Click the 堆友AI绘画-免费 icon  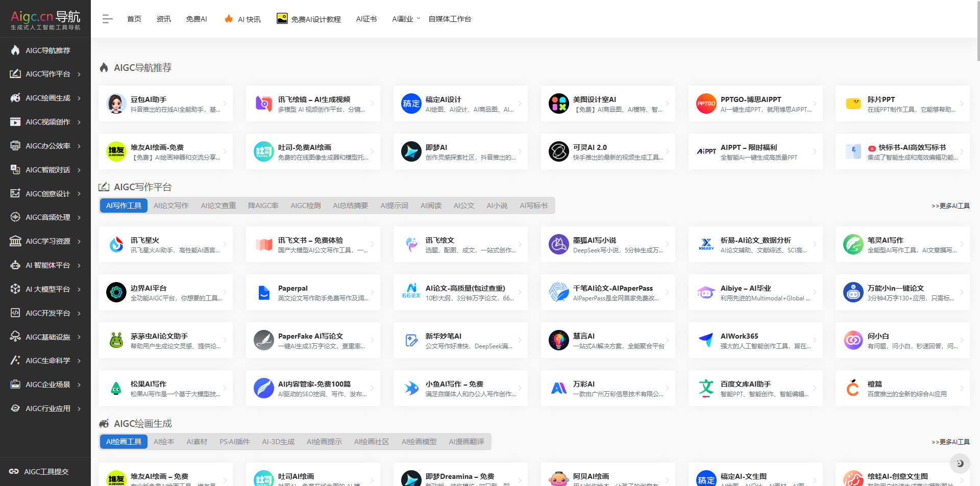tap(116, 151)
